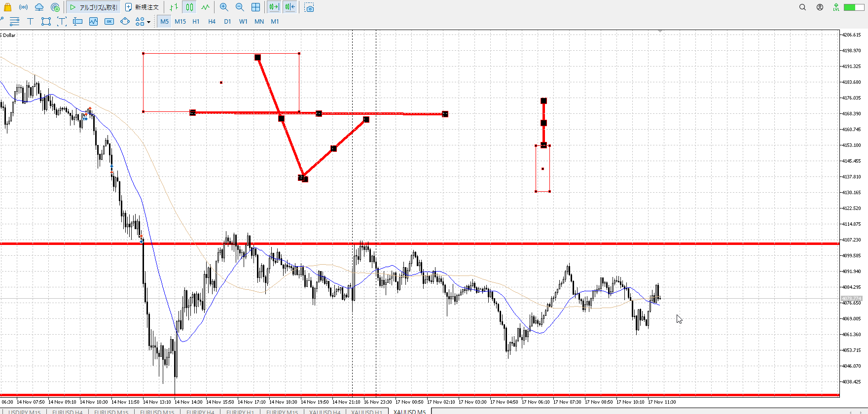The image size is (868, 414).
Task: Toggle chart shift from right edge
Action: [x=290, y=7]
